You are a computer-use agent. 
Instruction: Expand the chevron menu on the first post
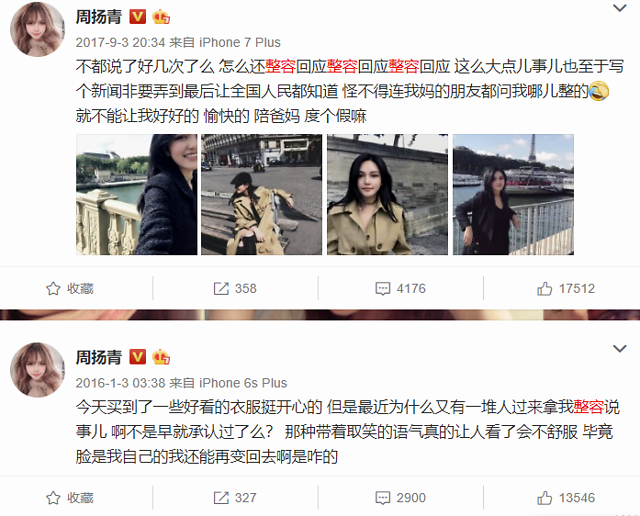click(620, 8)
